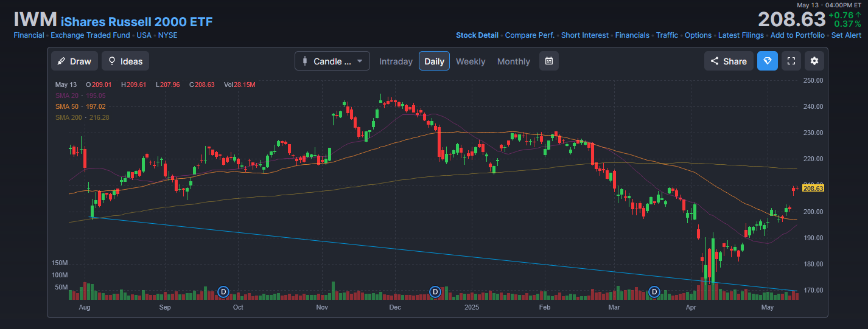
Task: Open chart settings gear
Action: [x=814, y=61]
